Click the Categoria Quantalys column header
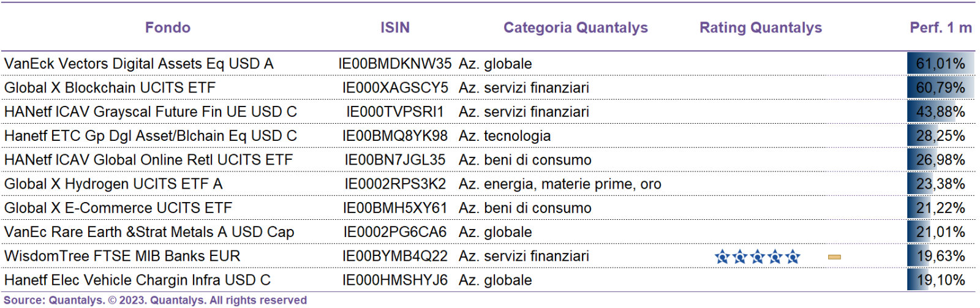The image size is (980, 308). click(576, 28)
